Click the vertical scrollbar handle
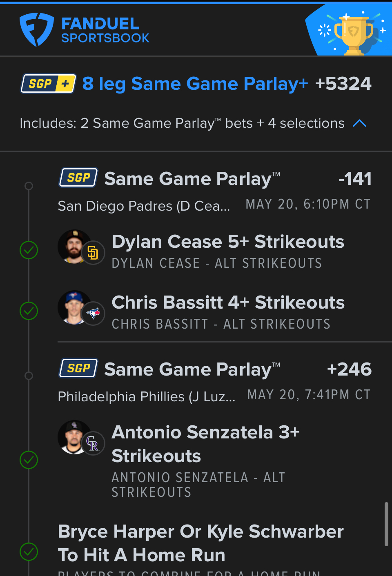 (386, 524)
